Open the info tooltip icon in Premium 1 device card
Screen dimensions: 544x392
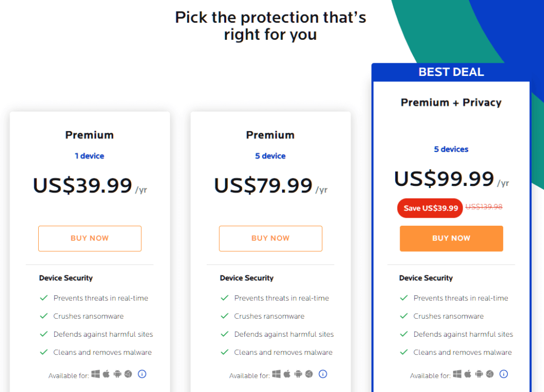[x=142, y=374]
